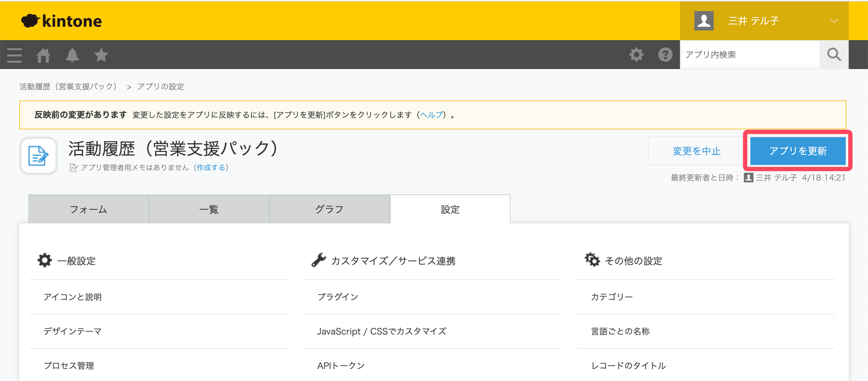
Task: Click into アプリ内検索 search field
Action: pos(750,54)
